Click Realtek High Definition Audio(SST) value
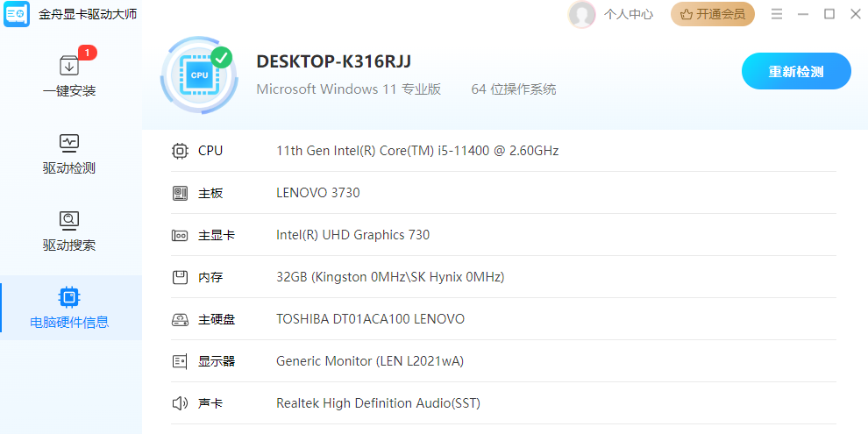 tap(378, 403)
